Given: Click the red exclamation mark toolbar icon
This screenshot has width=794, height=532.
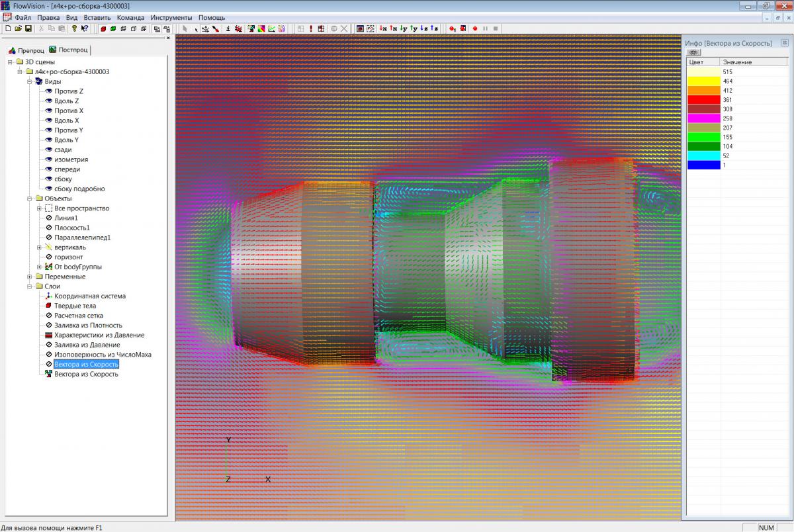Looking at the screenshot, I should pos(310,28).
